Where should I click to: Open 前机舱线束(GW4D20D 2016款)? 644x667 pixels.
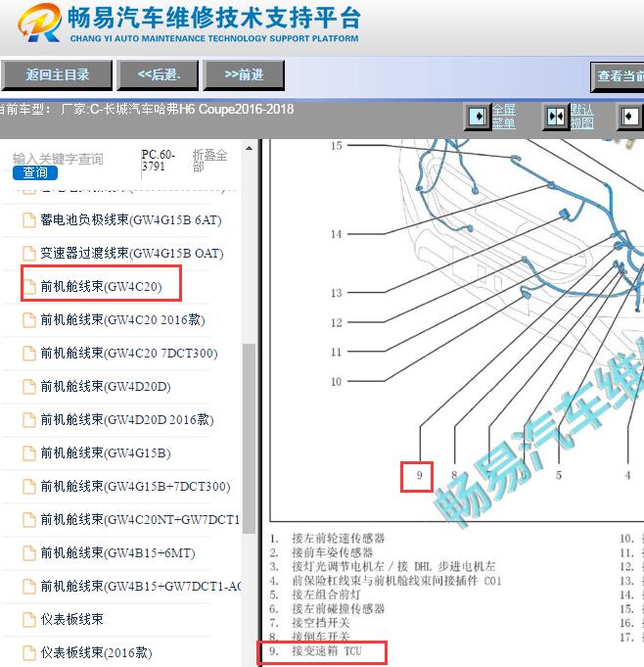(x=126, y=419)
